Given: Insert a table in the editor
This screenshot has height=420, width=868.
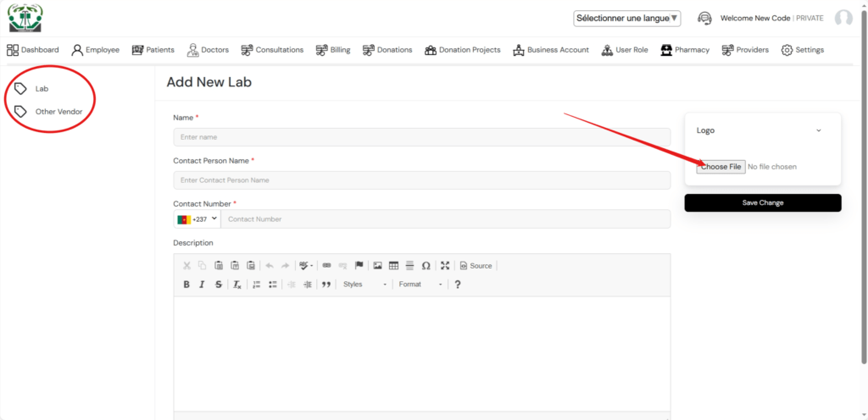Looking at the screenshot, I should [x=393, y=266].
